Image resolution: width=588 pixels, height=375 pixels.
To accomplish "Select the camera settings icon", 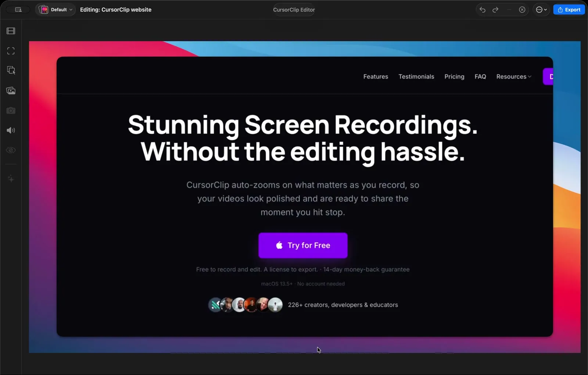I will (11, 110).
